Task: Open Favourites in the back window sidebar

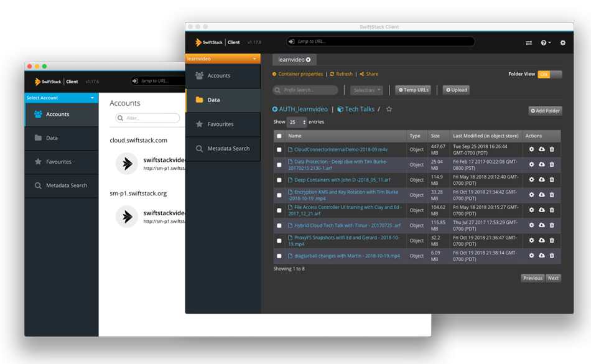Action: [61, 162]
